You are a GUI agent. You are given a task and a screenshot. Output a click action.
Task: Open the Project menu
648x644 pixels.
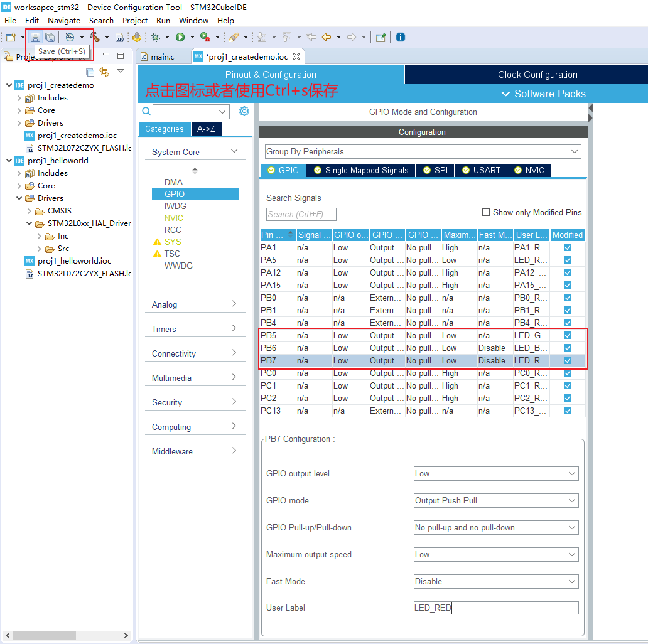coord(135,20)
